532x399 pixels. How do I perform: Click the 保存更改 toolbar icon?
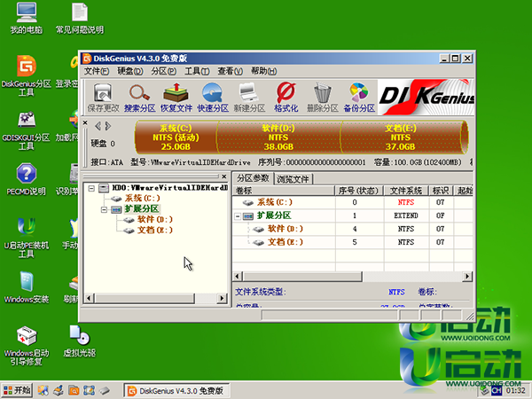pos(103,98)
